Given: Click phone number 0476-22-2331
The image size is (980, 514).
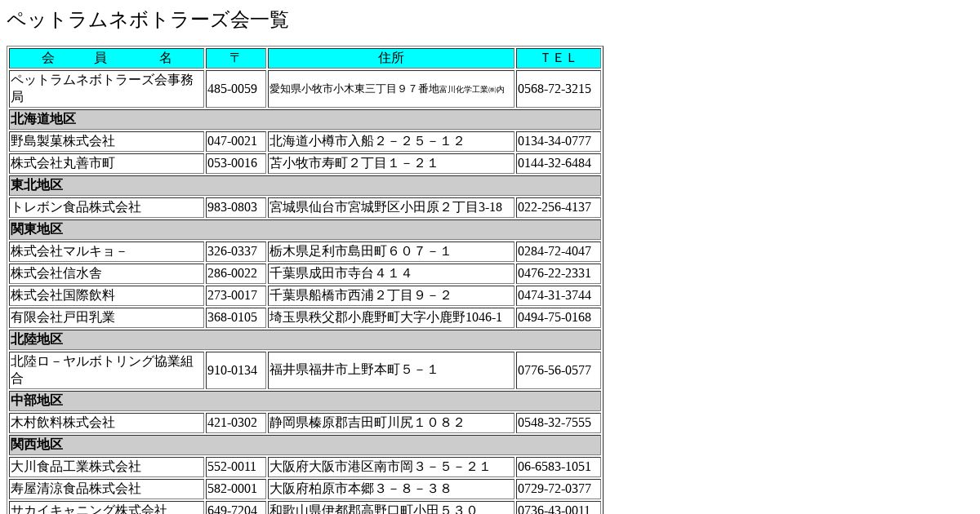Looking at the screenshot, I should [x=555, y=273].
